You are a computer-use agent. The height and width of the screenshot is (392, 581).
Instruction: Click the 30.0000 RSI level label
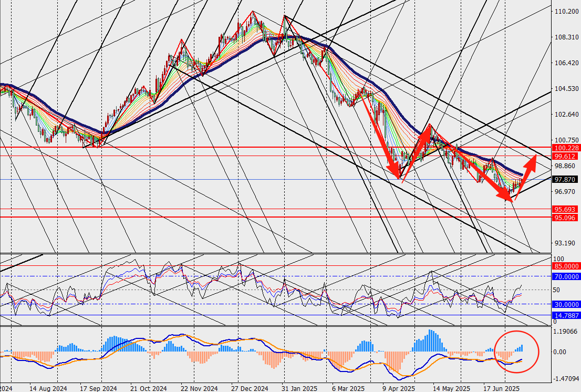click(566, 304)
